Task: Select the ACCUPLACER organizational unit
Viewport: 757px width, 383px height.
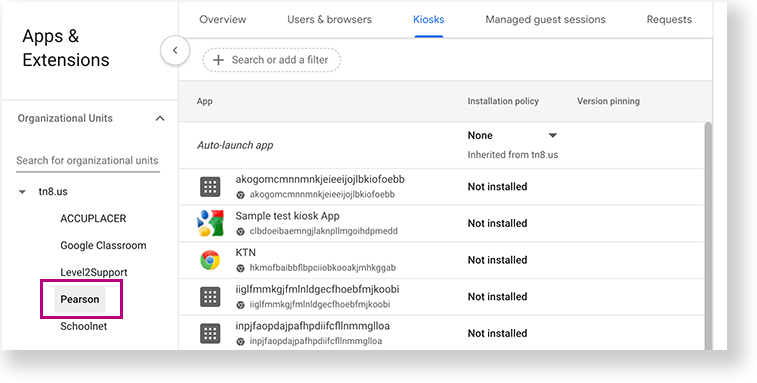Action: click(x=93, y=218)
